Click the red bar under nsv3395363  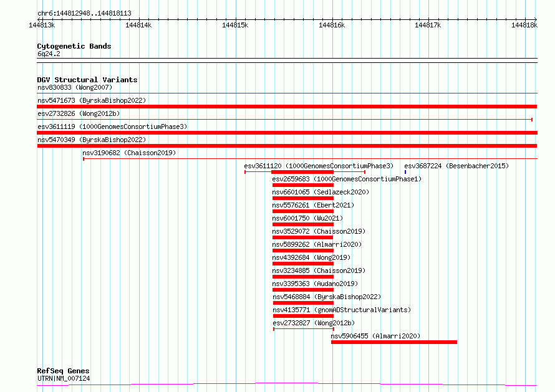(302, 290)
